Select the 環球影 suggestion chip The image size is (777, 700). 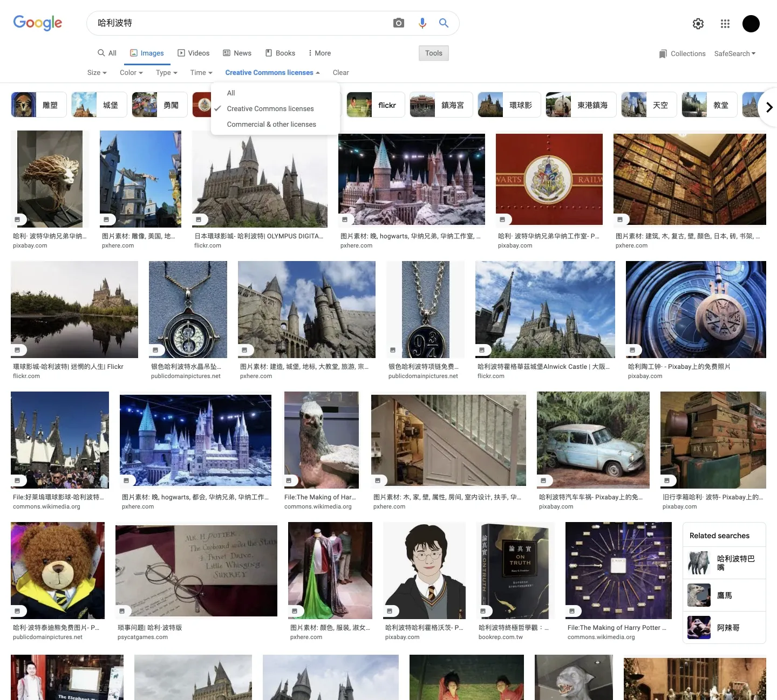coord(509,105)
